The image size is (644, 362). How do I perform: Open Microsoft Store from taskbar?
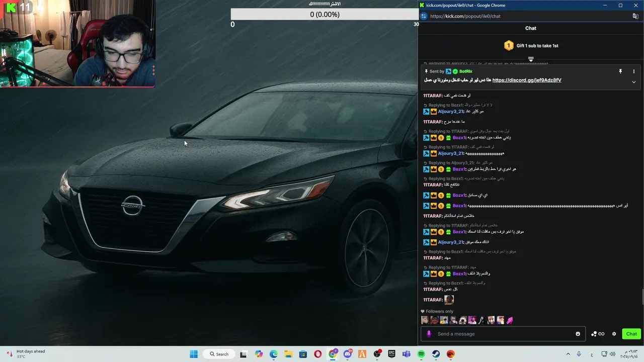coord(303,354)
